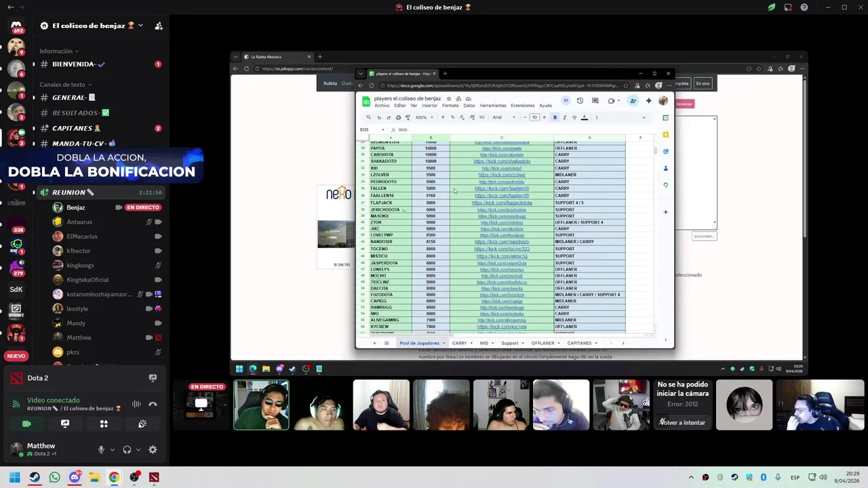Image resolution: width=868 pixels, height=488 pixels.
Task: Select Benjaz in the voice member list
Action: 106,207
